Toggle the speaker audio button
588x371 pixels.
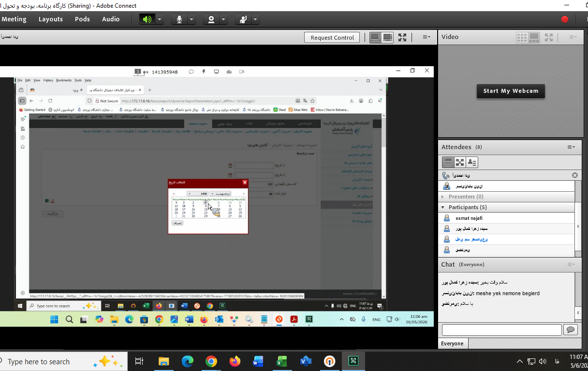[x=147, y=19]
